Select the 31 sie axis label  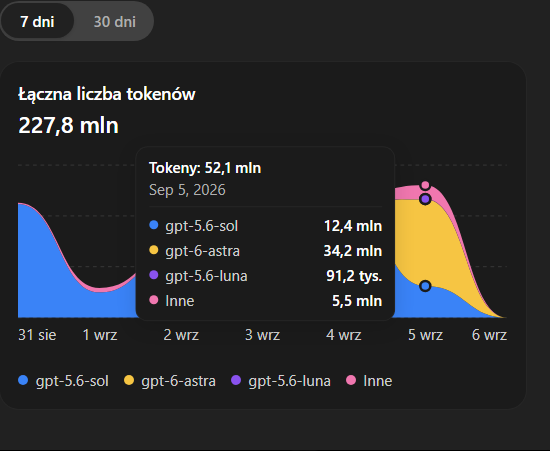tap(37, 335)
